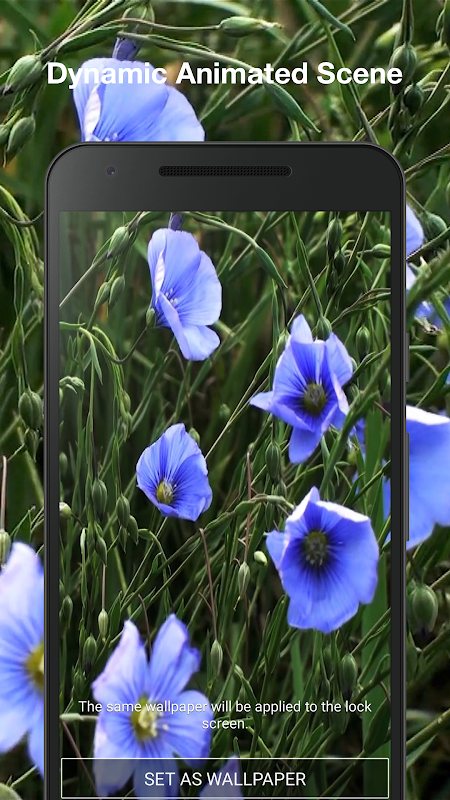
Task: Click the purple bud above the title
Action: [x=126, y=49]
